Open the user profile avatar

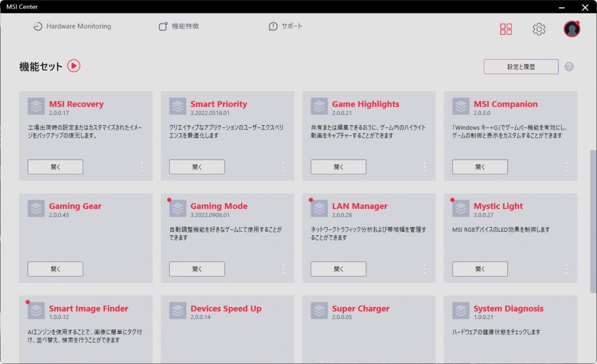click(x=571, y=29)
